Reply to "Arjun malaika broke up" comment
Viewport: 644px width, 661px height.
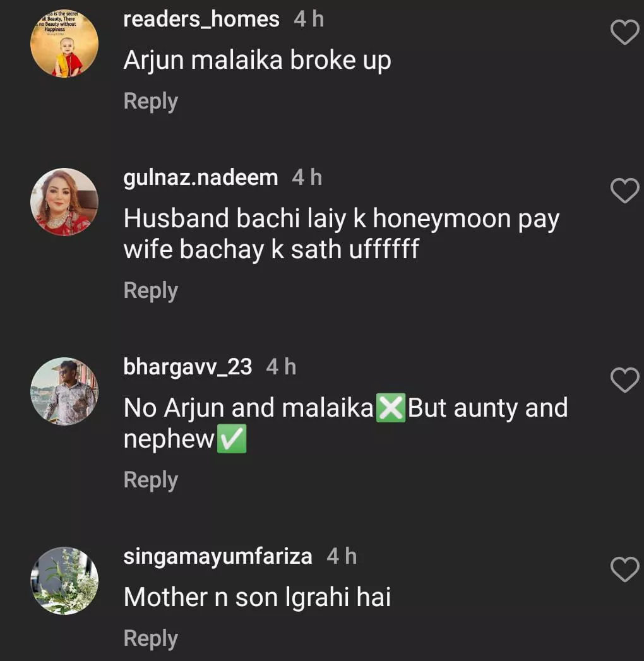tap(150, 102)
